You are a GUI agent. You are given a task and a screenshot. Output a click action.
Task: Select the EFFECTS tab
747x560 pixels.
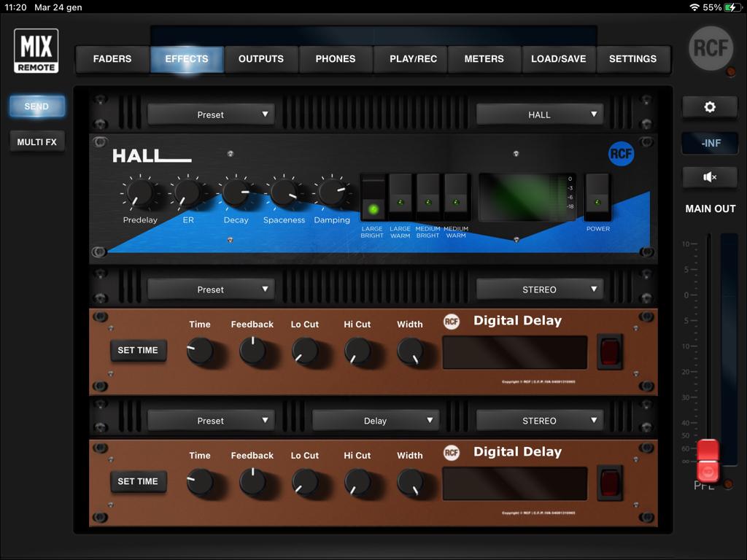pos(187,59)
